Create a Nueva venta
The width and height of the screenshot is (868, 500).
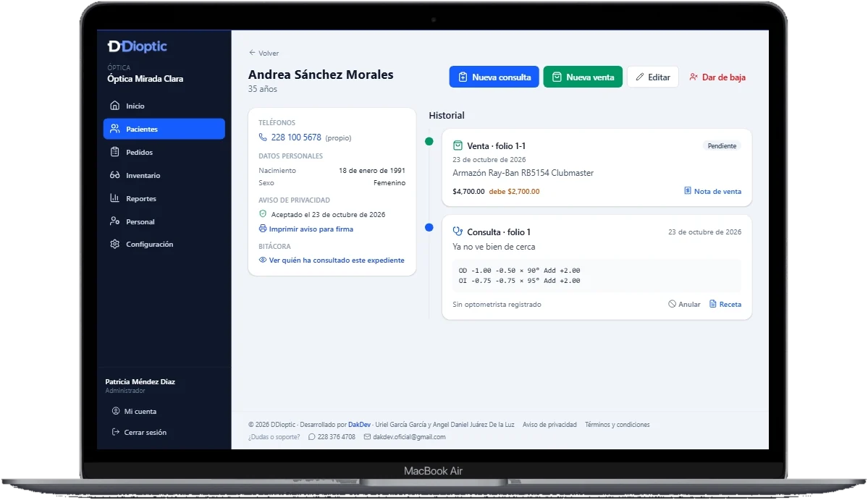[583, 77]
